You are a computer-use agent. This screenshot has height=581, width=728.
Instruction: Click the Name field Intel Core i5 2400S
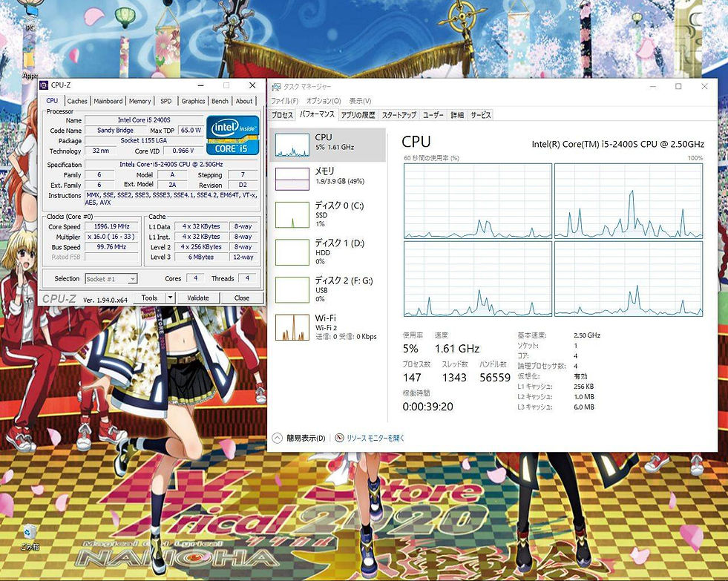(x=144, y=119)
